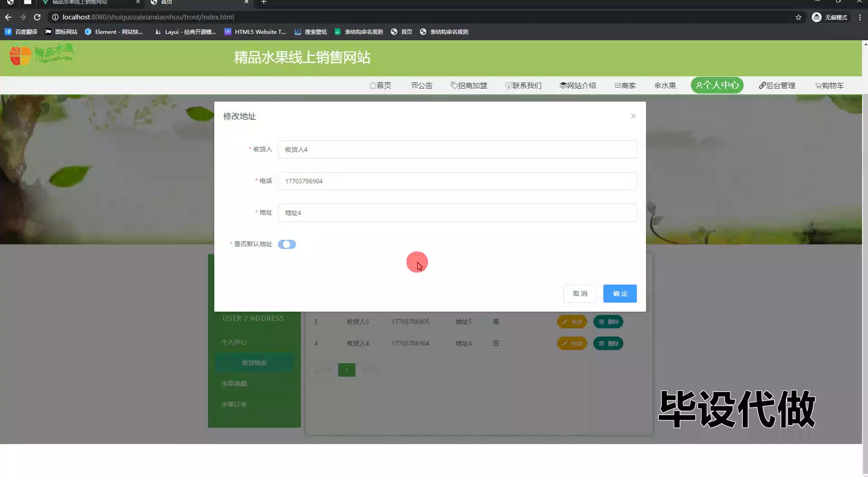Toggle the 是否默认地址 switch
The height and width of the screenshot is (477, 868).
click(287, 244)
